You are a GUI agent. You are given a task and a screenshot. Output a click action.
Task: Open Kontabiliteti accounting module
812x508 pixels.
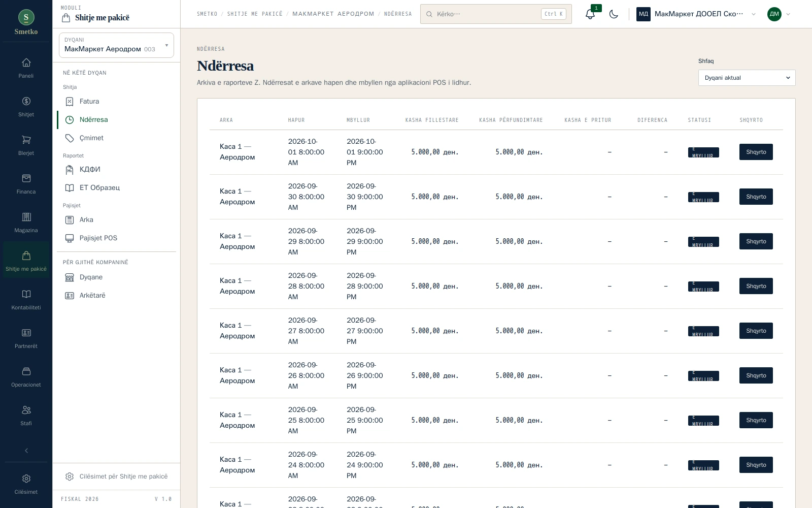pos(26,300)
